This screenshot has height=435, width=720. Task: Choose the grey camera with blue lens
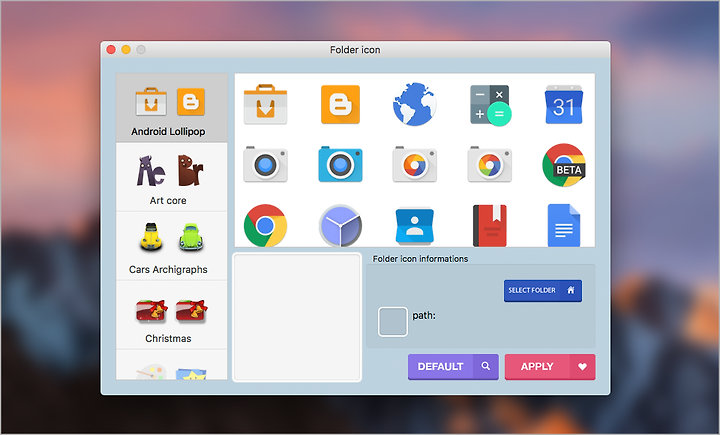(265, 164)
